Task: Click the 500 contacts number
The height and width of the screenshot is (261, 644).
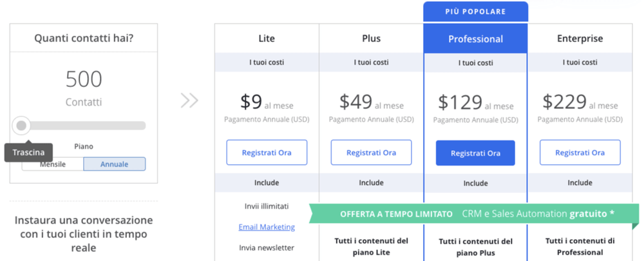Action: [84, 79]
